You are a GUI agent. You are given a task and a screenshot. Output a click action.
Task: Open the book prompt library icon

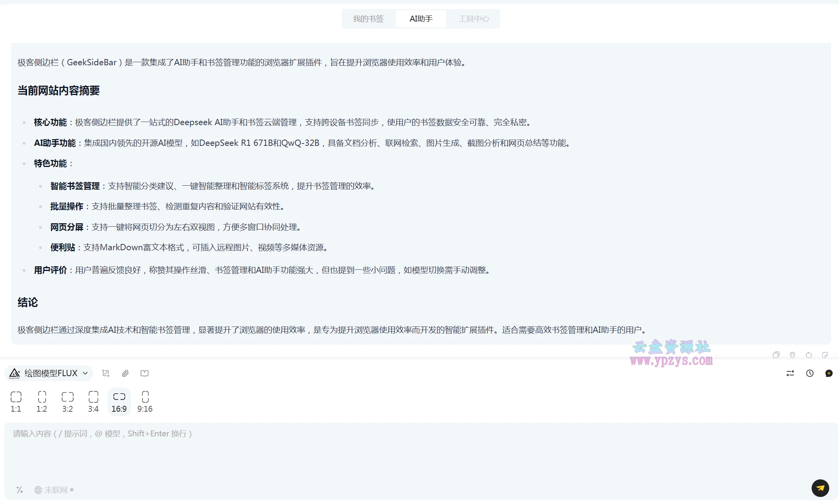(144, 373)
